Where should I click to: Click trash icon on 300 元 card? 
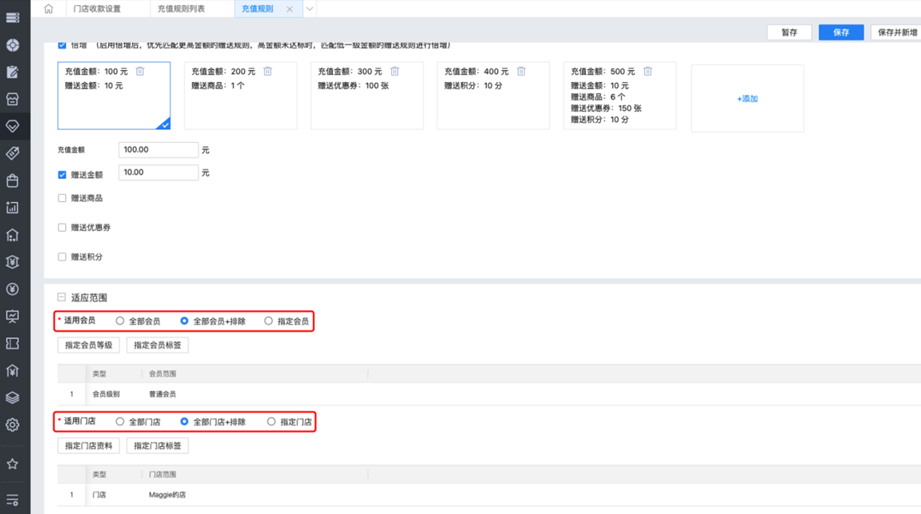395,72
